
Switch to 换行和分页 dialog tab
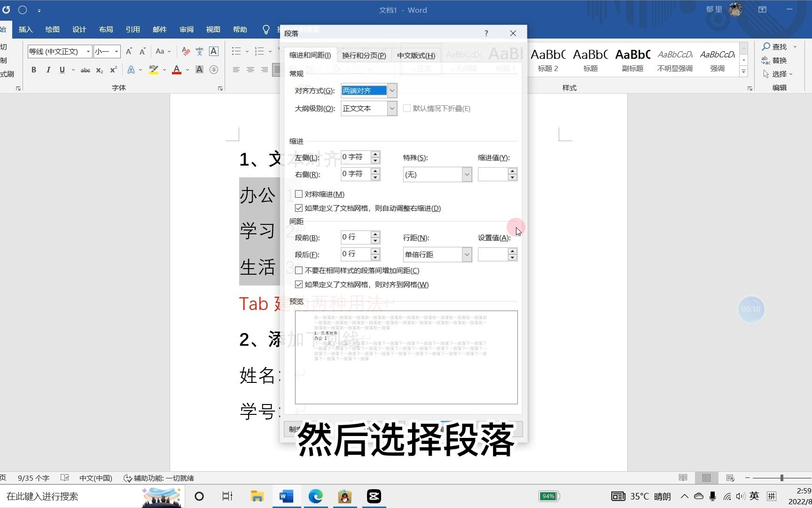[364, 55]
